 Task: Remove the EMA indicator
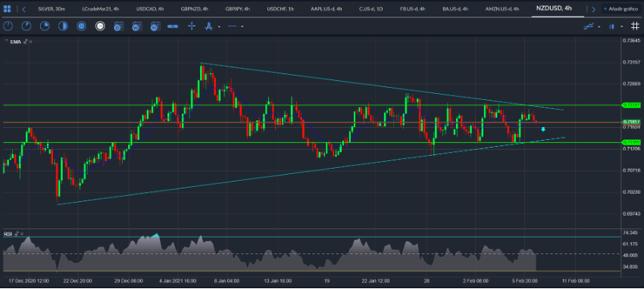coord(31,42)
